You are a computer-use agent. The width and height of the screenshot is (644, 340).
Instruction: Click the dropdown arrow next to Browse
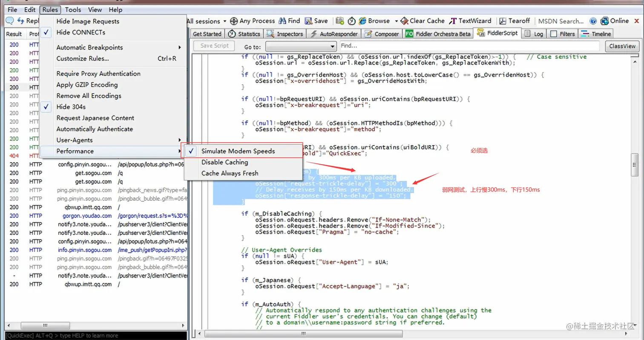point(396,21)
